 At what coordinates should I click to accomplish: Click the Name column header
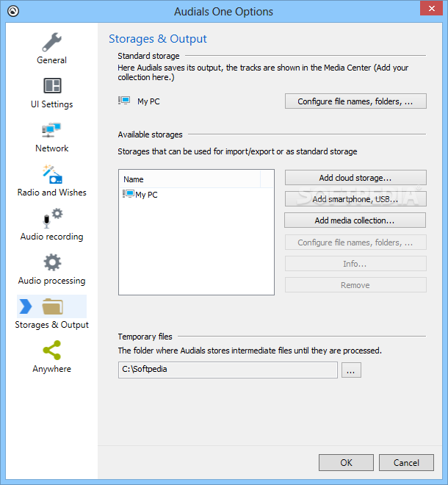[189, 179]
